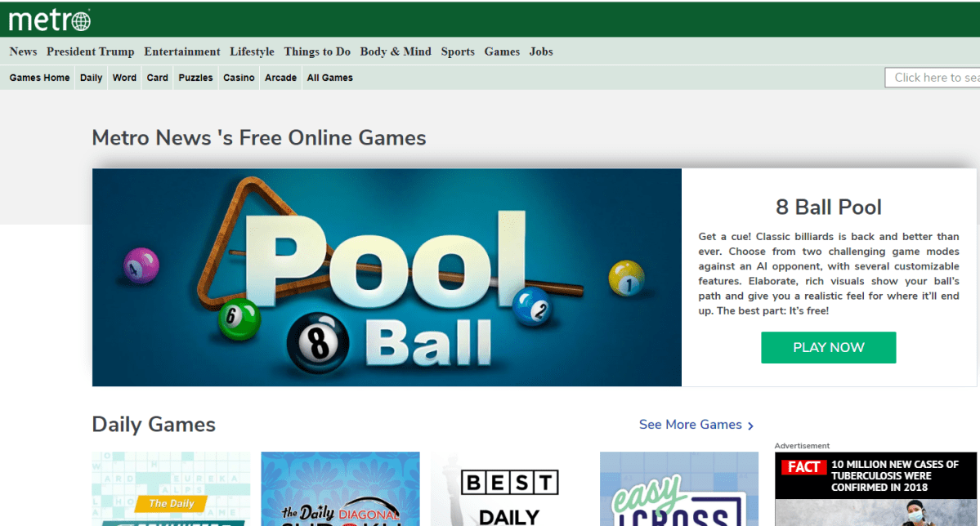Click the Metro News 's Free Online Games heading
Viewport: 980px width, 526px height.
[259, 138]
